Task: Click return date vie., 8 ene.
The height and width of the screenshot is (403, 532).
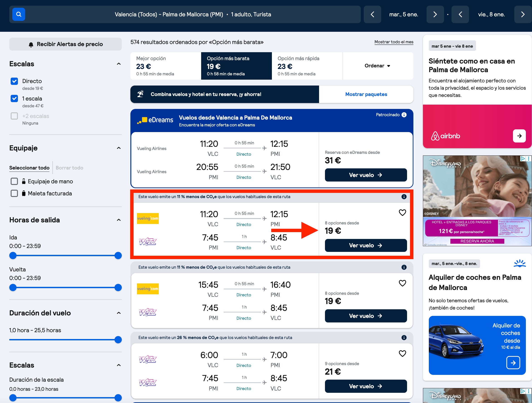Action: [x=491, y=15]
